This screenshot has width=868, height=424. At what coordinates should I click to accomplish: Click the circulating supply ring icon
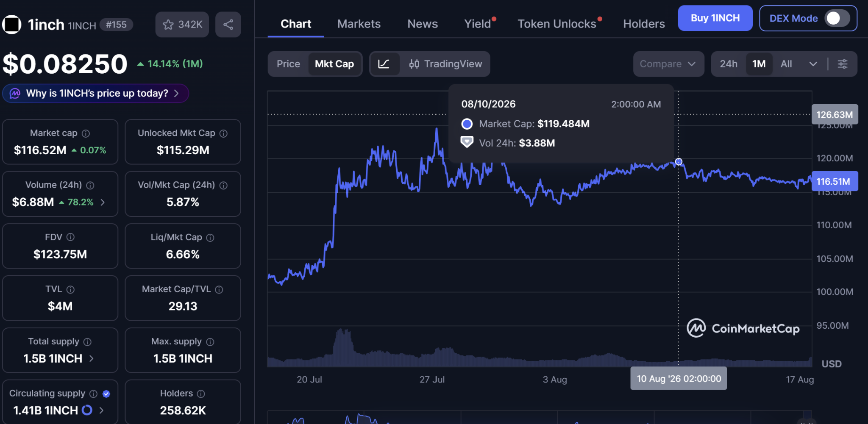pos(87,410)
